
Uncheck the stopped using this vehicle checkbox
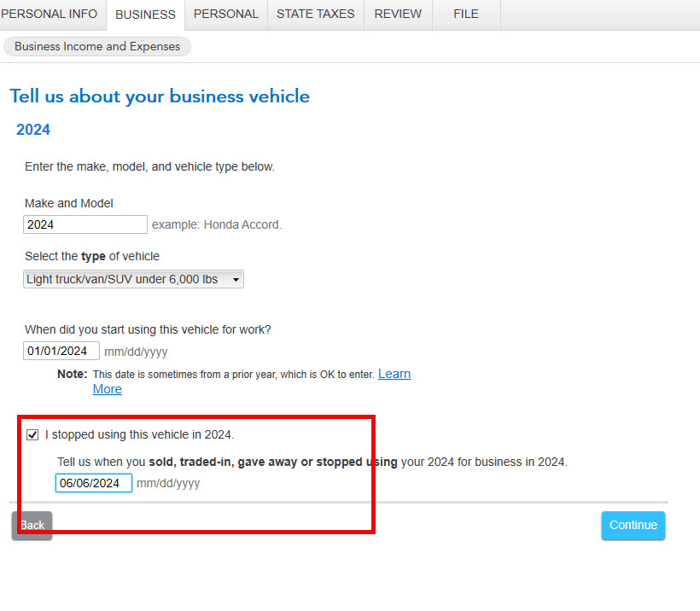coord(32,435)
